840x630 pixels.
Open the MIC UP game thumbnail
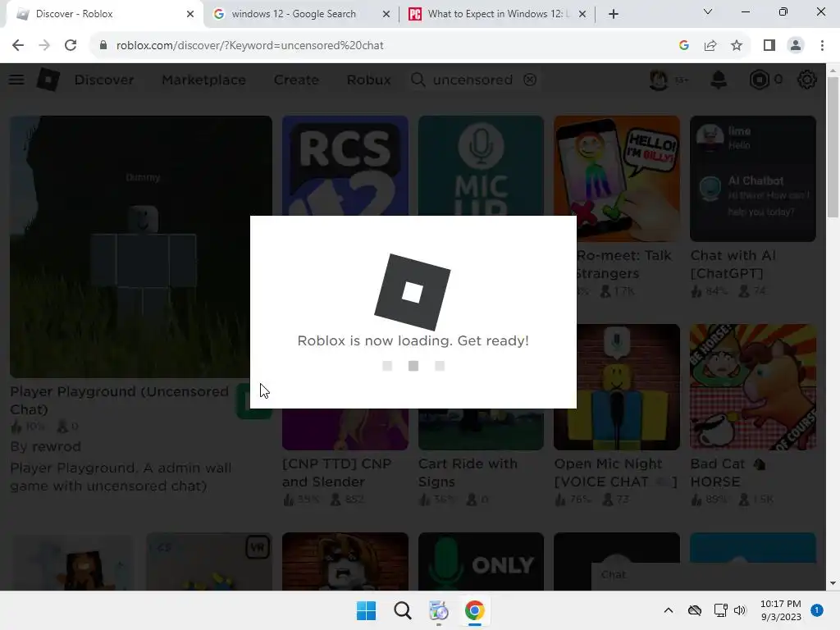coord(481,166)
